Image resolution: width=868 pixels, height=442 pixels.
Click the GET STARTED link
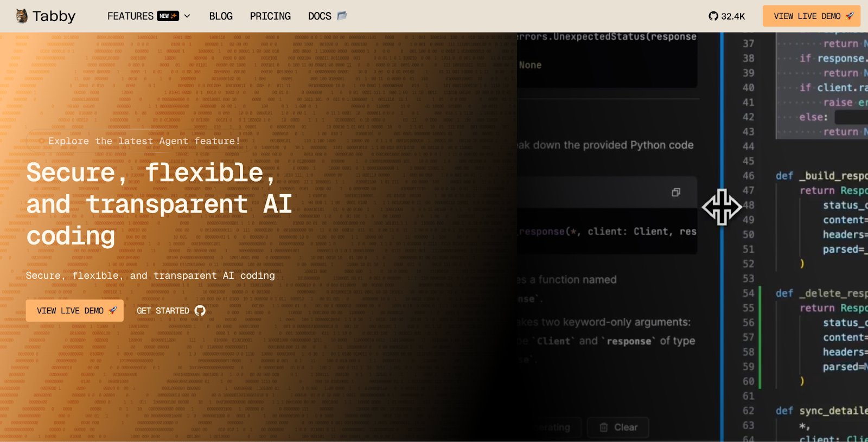coord(163,311)
